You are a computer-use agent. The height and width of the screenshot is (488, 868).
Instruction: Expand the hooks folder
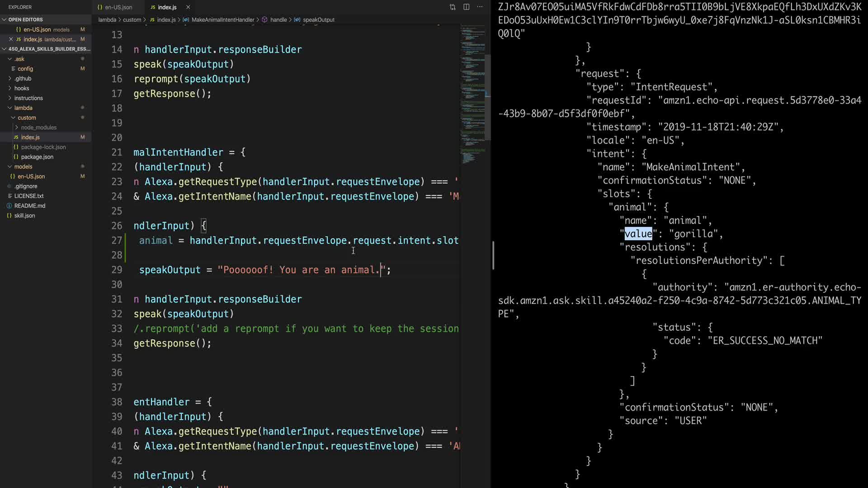[10, 88]
